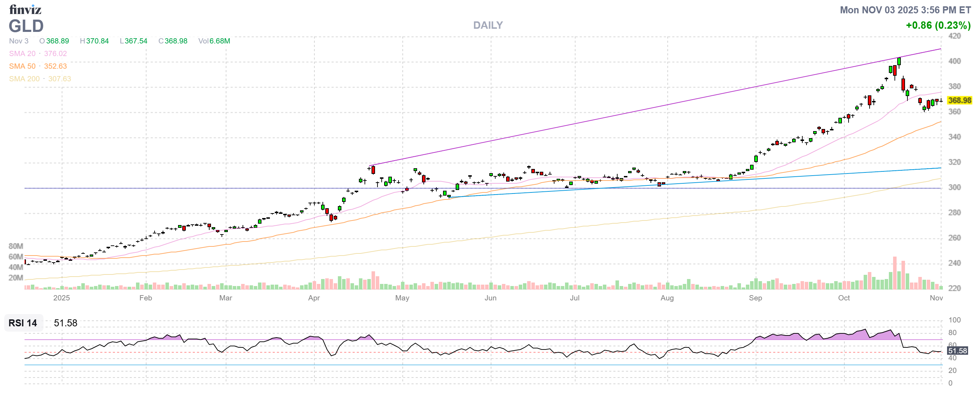Click the Nov 3 date in OHLC header
Screen dimensions: 980x394
coord(19,41)
